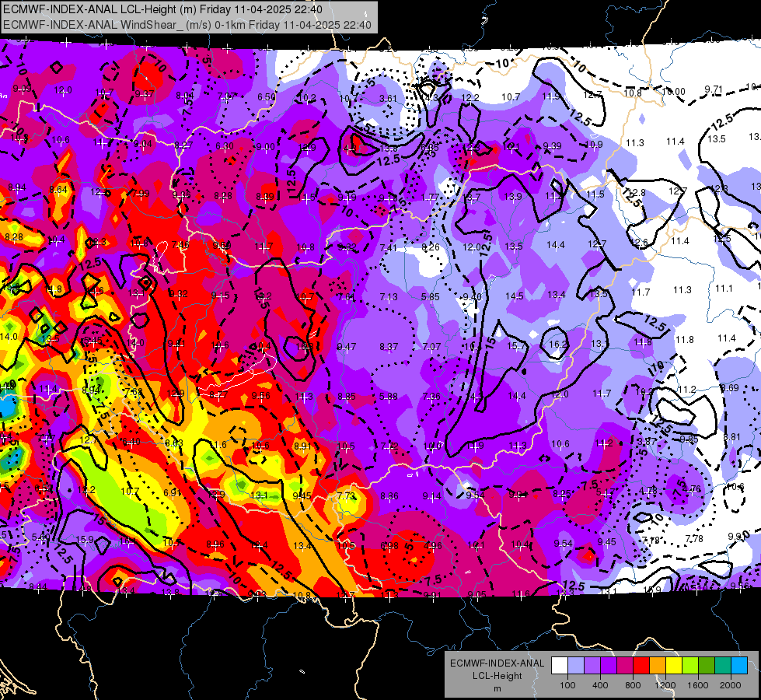Select the white legend swatch
This screenshot has width=761, height=700.
tap(559, 666)
